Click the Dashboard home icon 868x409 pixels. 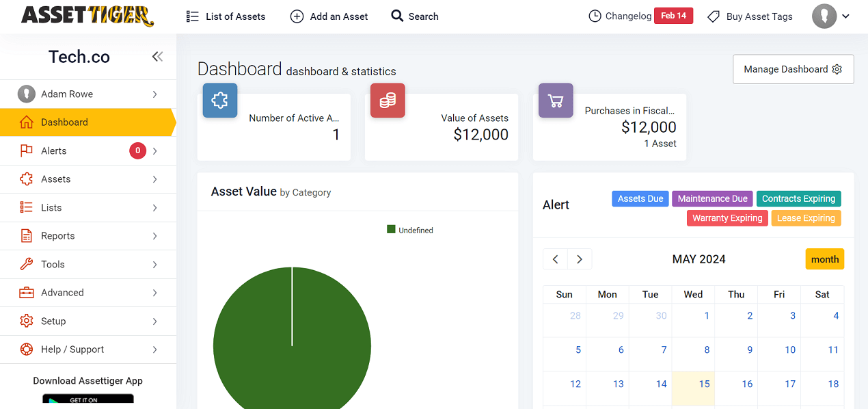(27, 122)
